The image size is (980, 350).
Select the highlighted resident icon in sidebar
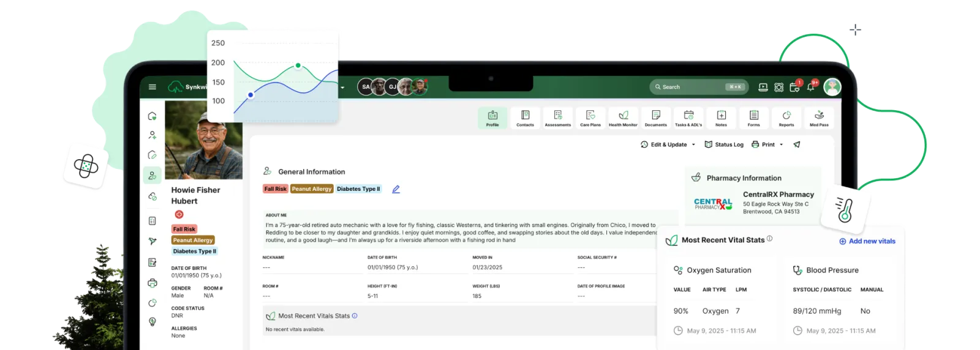[153, 175]
